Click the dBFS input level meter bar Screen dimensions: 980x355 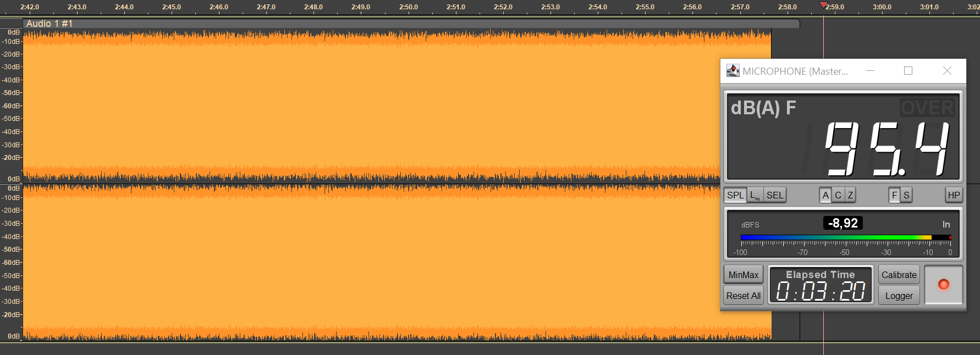point(846,237)
